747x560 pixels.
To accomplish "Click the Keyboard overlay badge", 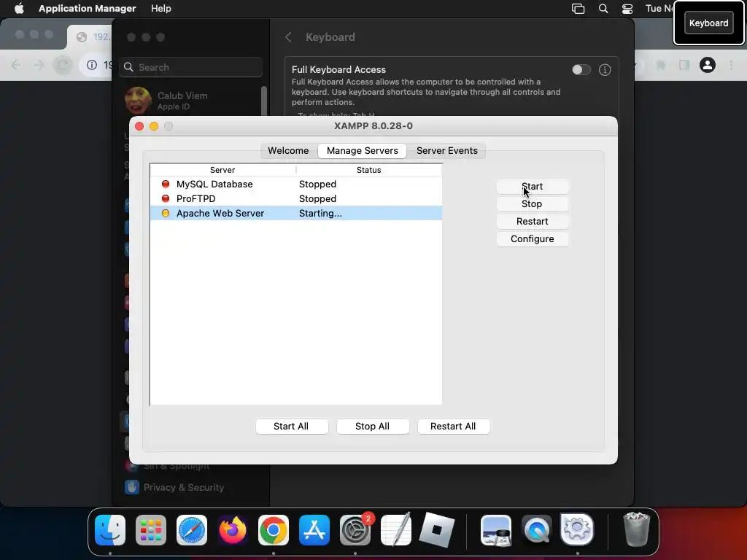I will [708, 23].
